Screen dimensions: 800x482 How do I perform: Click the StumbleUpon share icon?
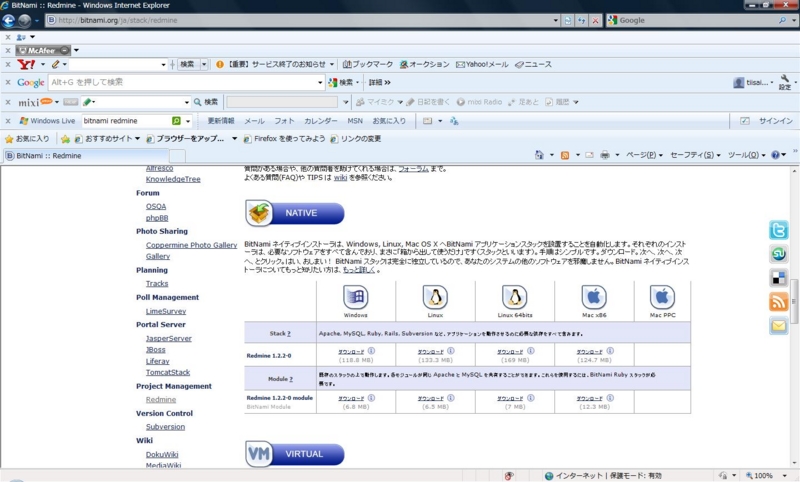pos(779,253)
